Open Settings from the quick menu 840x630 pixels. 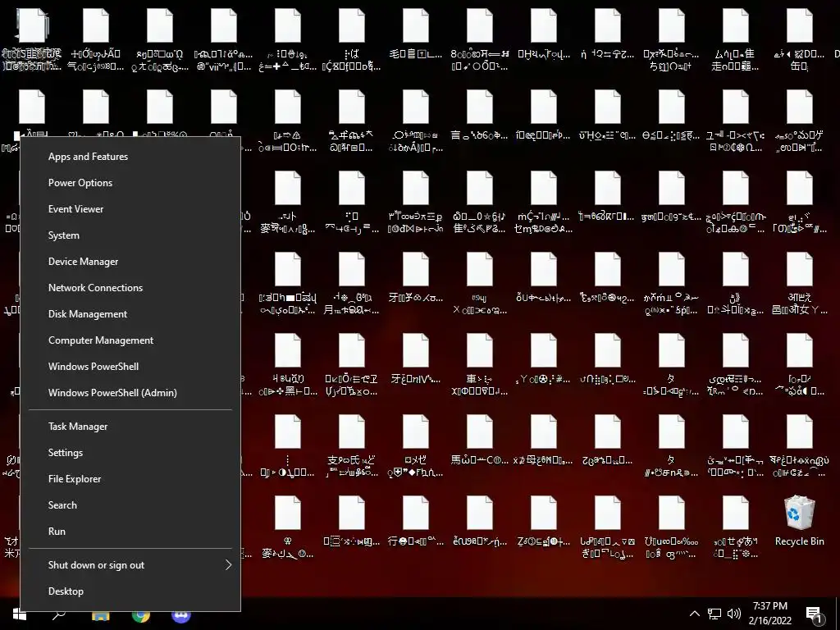click(x=130, y=453)
